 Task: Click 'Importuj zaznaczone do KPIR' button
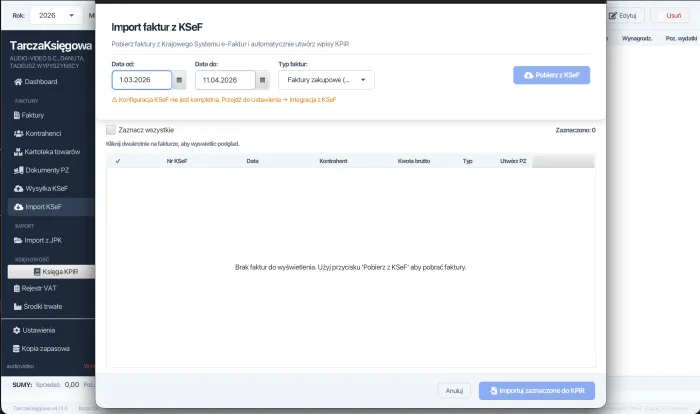pyautogui.click(x=537, y=391)
